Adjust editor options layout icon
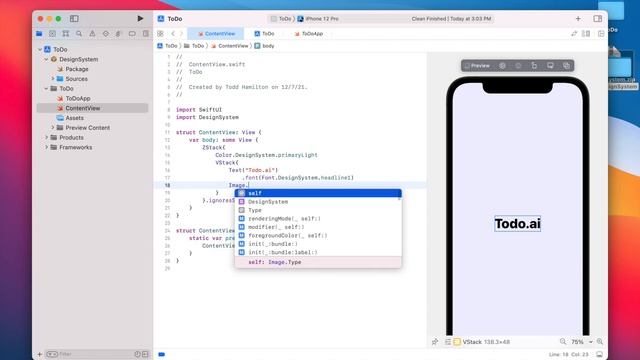The height and width of the screenshot is (360, 640). click(586, 33)
